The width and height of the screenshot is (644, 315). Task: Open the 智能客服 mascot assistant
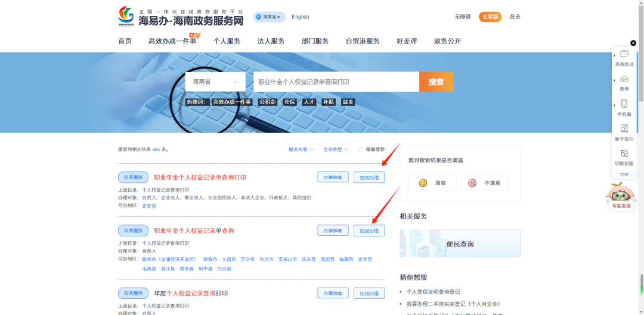[x=621, y=197]
